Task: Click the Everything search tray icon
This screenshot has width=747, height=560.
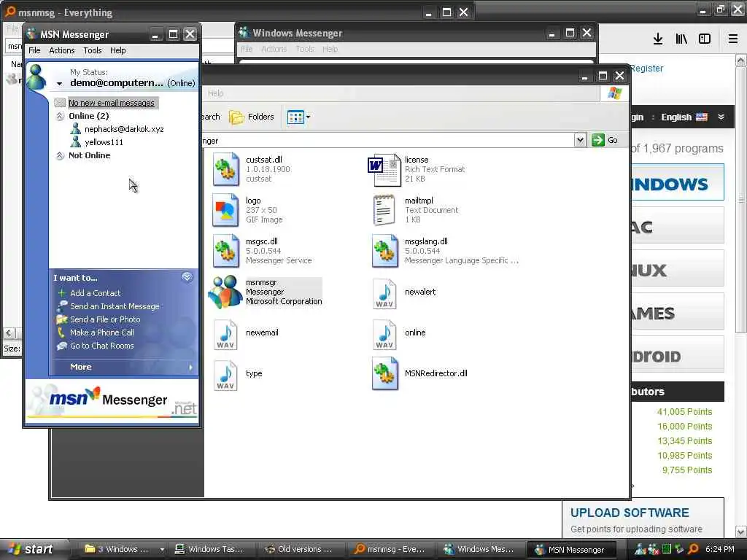Action: 694,549
